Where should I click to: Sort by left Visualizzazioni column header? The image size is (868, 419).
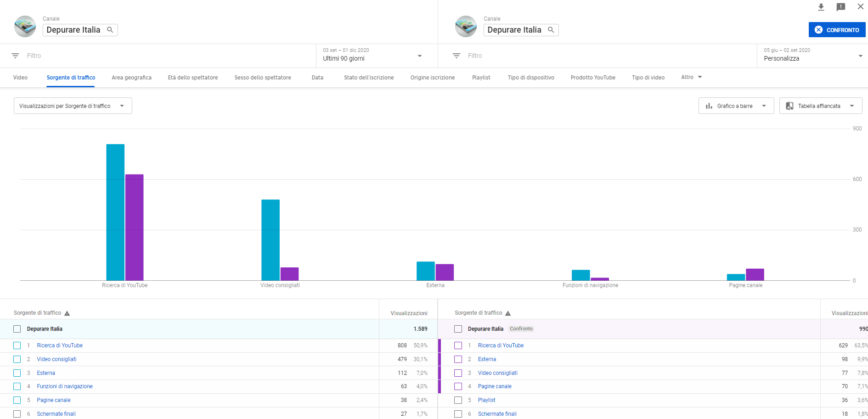point(409,313)
